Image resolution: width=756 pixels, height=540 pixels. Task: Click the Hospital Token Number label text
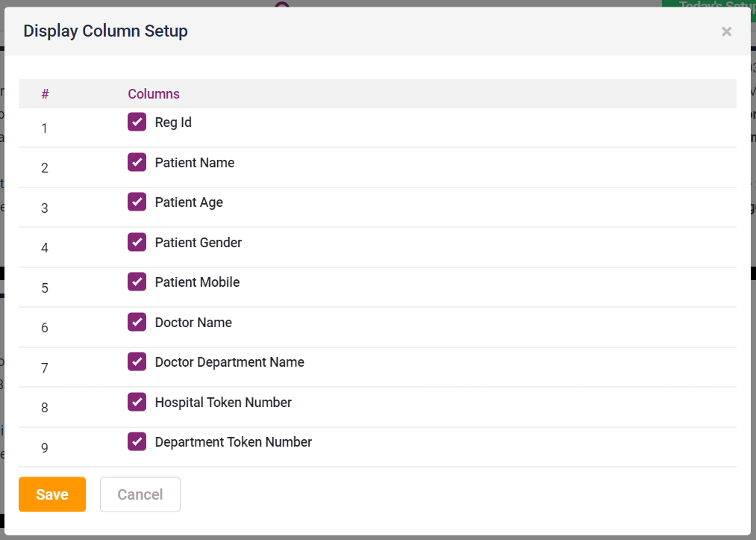click(x=223, y=402)
